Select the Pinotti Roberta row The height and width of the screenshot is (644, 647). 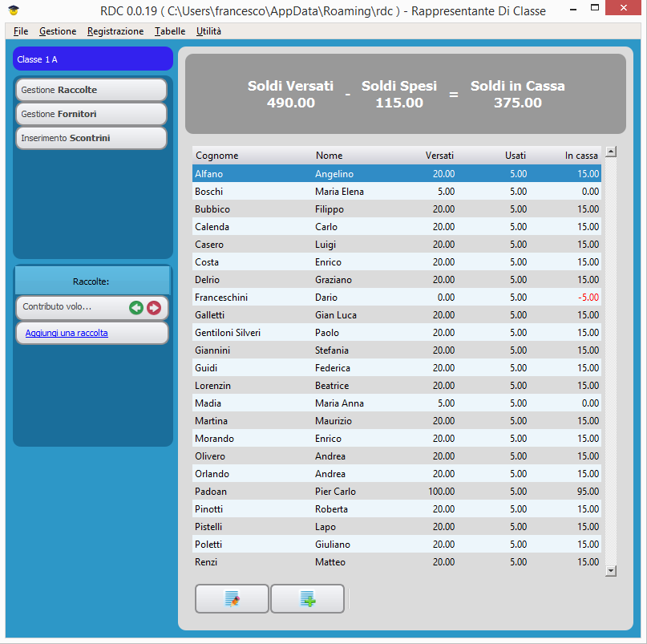[397, 509]
